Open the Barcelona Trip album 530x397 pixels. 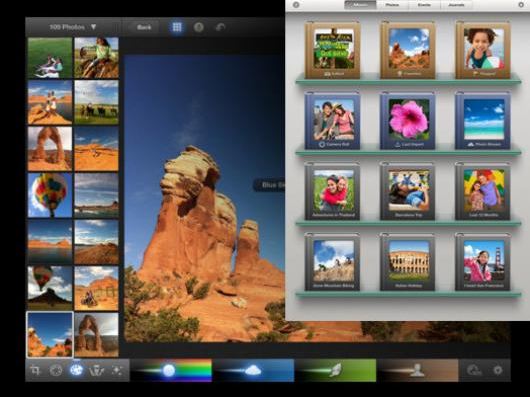coord(408,191)
